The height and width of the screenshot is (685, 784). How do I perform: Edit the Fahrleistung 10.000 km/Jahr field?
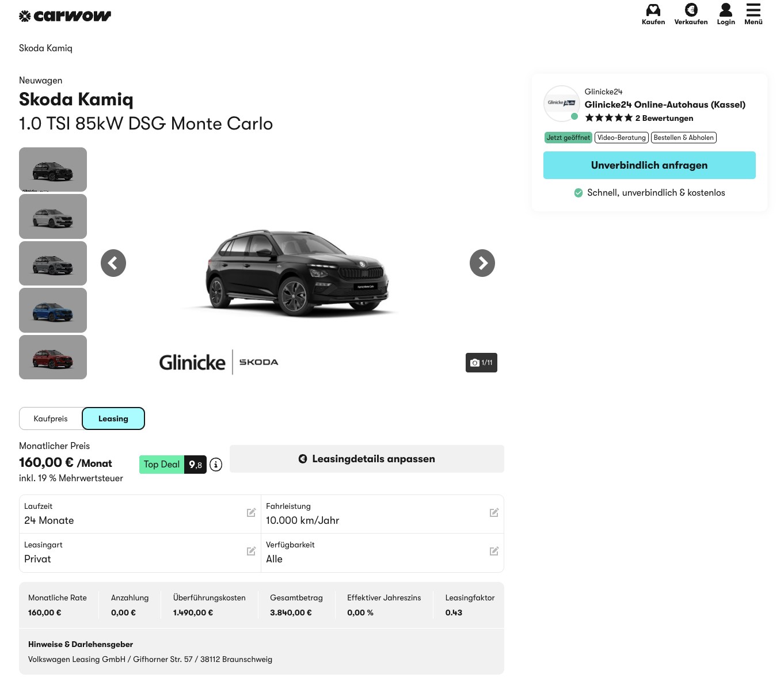494,513
